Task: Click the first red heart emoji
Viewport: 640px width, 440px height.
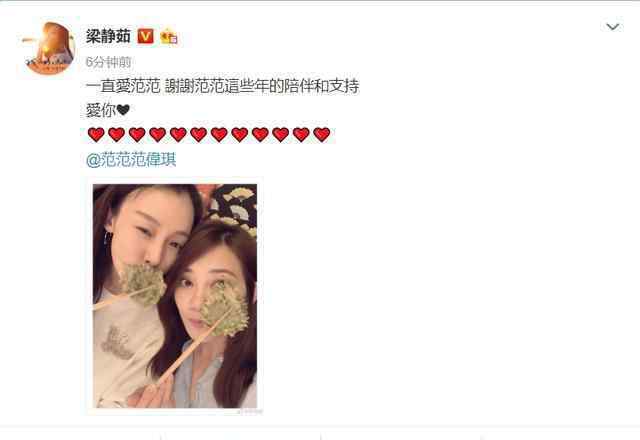Action: tap(96, 134)
